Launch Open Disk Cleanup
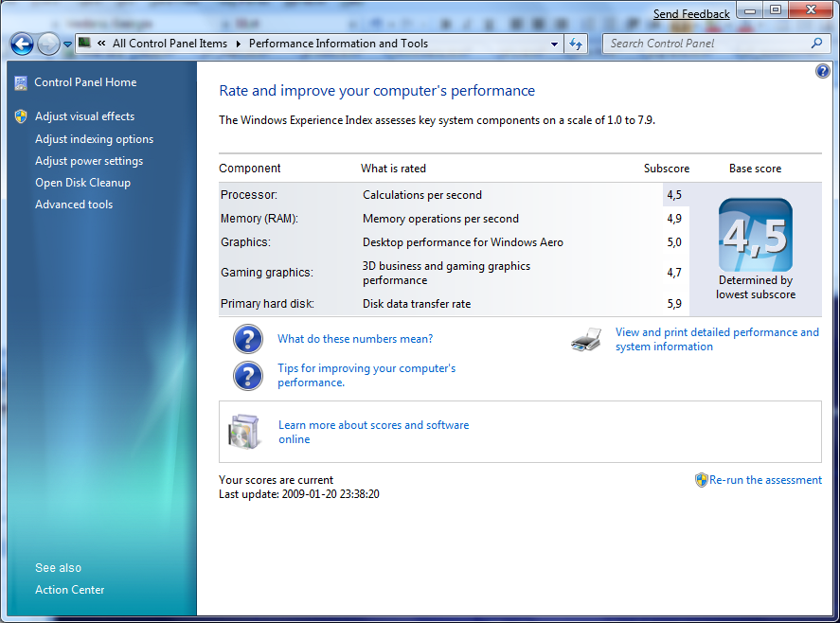Viewport: 840px width, 623px height. click(x=83, y=183)
